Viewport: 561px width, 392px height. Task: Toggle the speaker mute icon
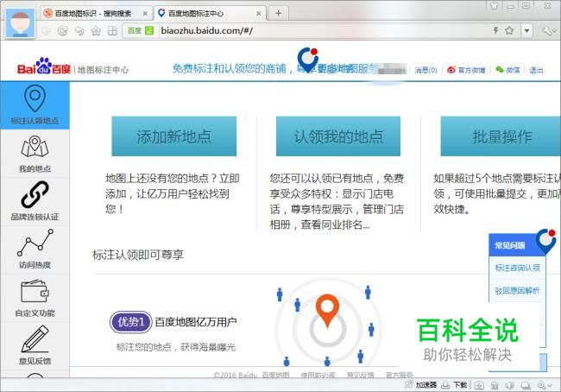point(510,385)
